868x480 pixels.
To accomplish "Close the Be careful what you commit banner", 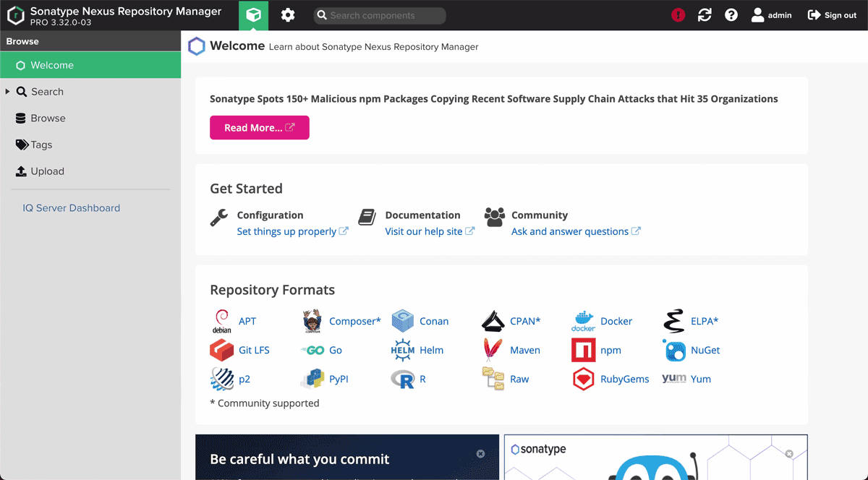I will pos(480,454).
